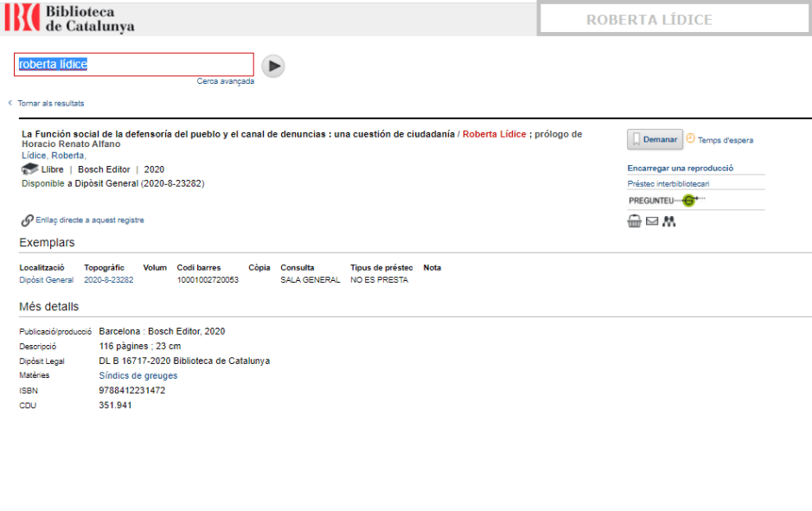Click the call number 2020-8-23282 link

click(x=108, y=280)
